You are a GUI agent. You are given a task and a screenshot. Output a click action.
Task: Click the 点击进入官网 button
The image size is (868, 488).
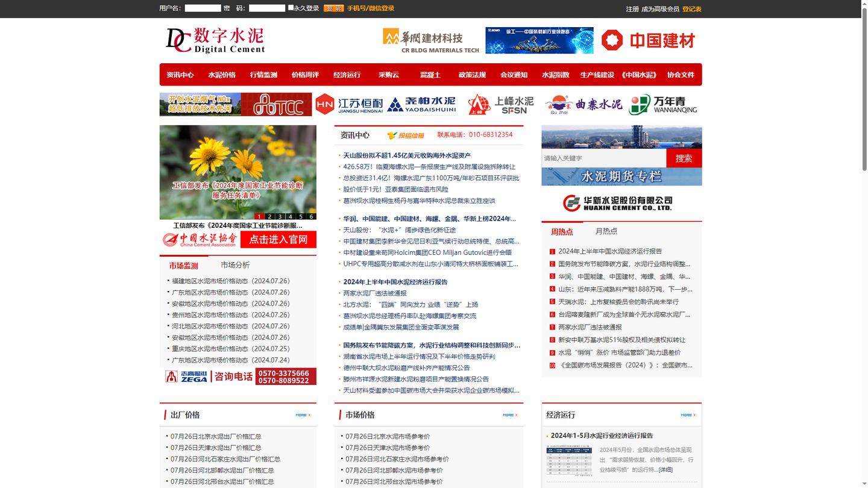[x=278, y=240]
